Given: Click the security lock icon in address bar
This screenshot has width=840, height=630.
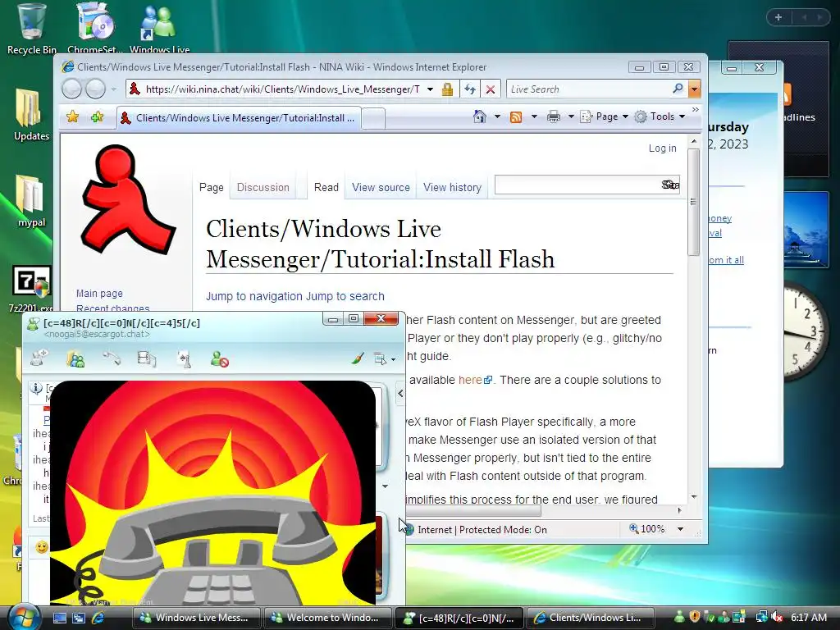Looking at the screenshot, I should point(447,89).
